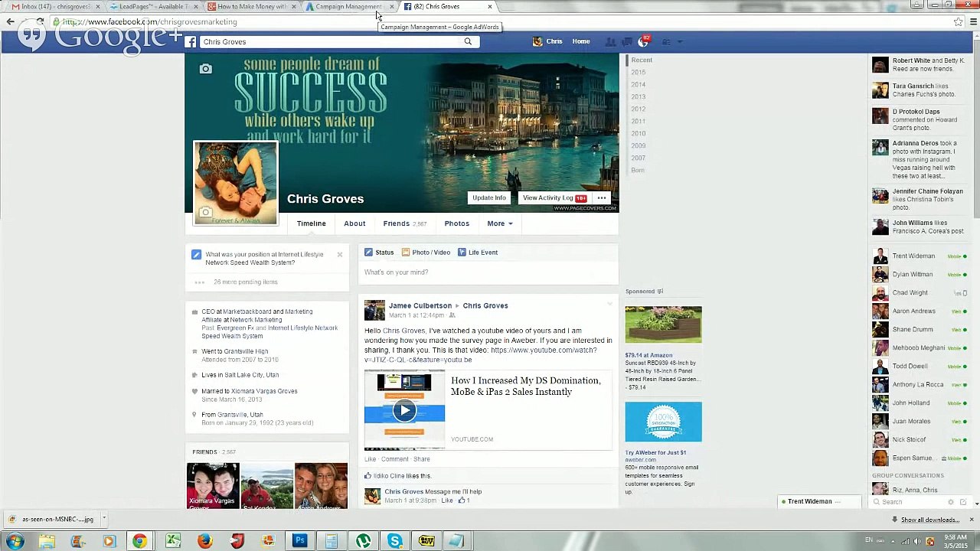Select the Timeline profile tab
Viewport: 980px width, 551px height.
(x=312, y=223)
